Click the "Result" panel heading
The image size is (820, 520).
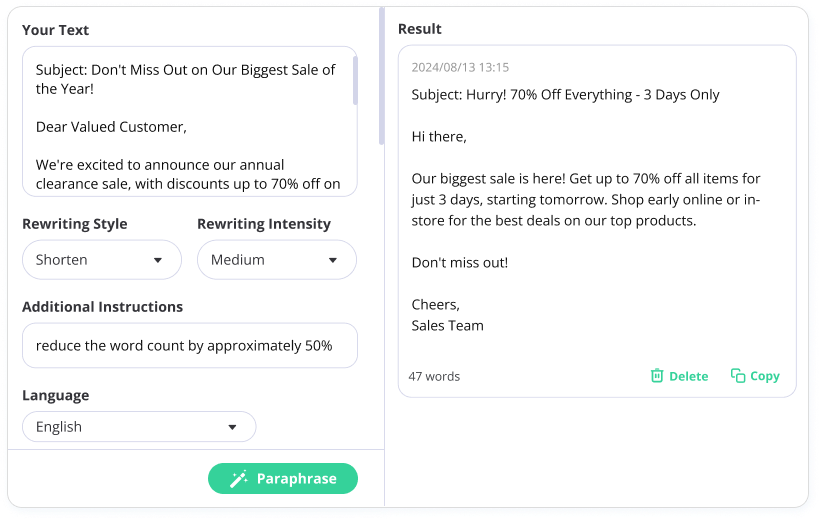[420, 29]
